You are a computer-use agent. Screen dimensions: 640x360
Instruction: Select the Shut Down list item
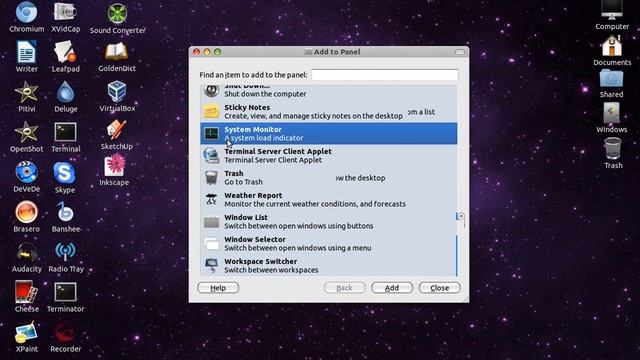329,92
